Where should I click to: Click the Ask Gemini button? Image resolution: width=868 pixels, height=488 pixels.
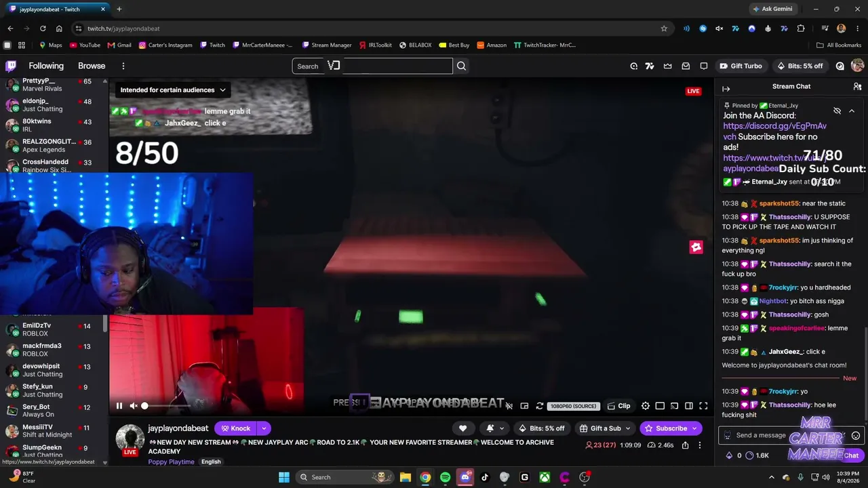pos(772,9)
